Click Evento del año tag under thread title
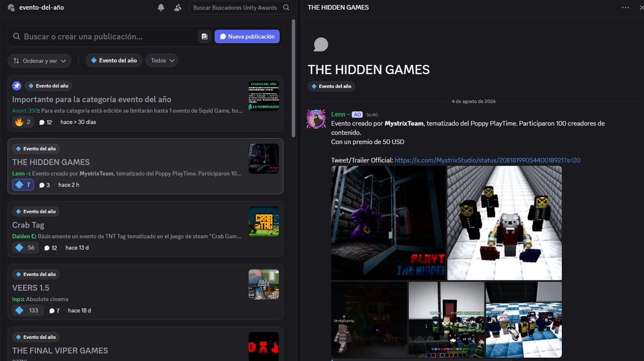 point(331,86)
